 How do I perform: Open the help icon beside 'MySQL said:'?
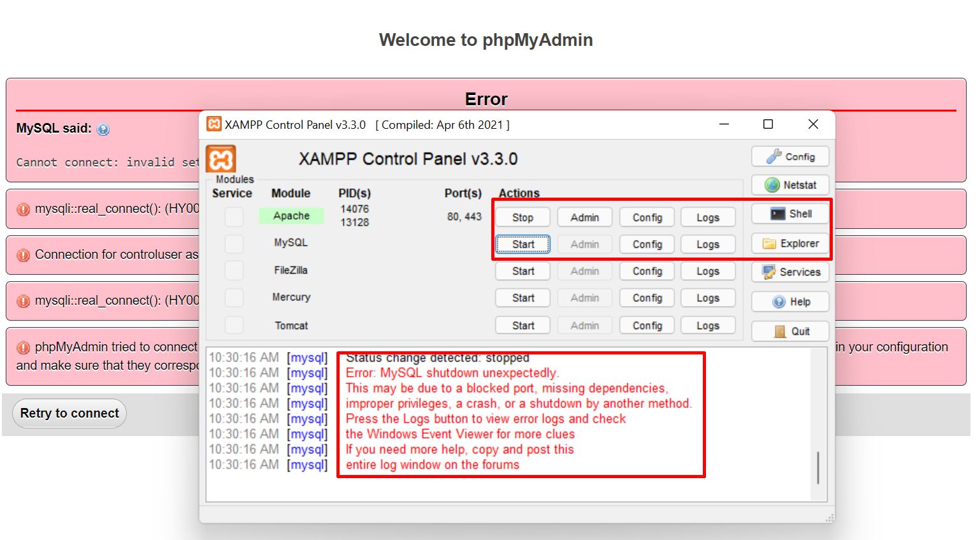point(103,129)
